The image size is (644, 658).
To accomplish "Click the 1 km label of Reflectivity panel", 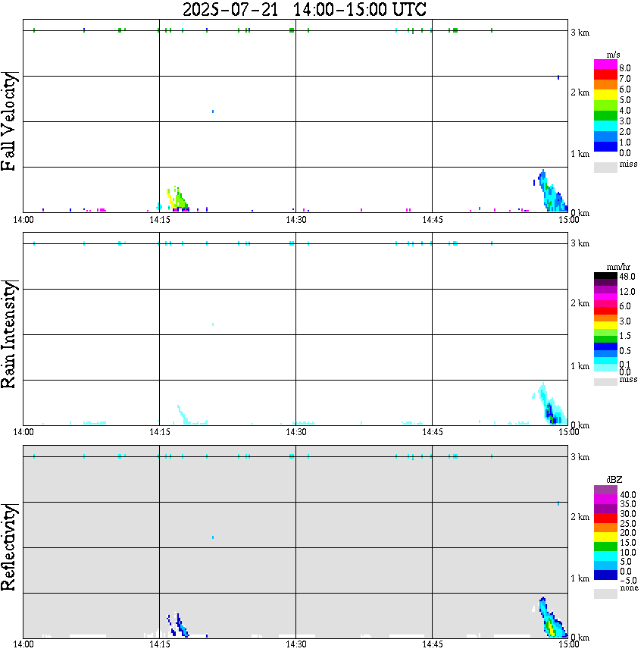I will coord(580,578).
